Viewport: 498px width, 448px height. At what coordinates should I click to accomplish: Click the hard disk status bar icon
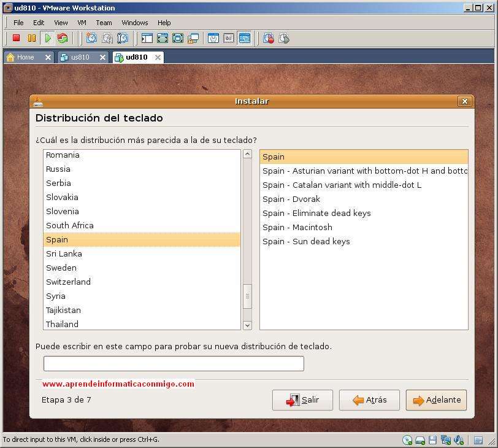(420, 440)
